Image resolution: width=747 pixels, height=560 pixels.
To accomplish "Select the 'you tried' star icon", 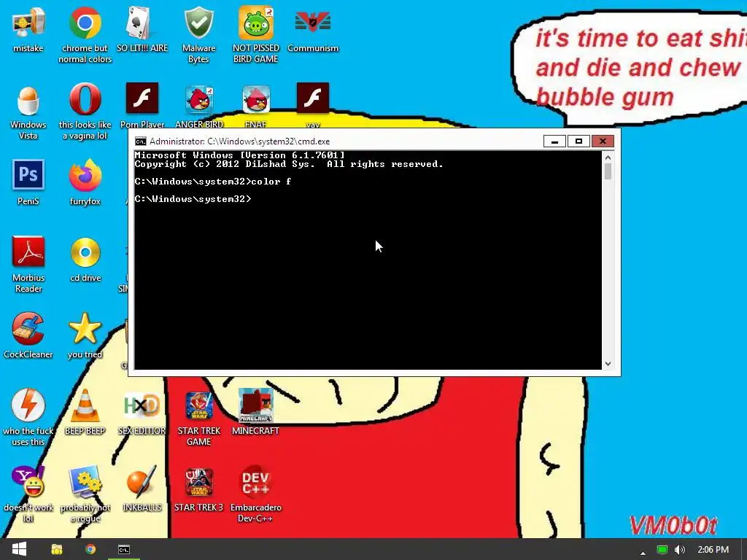I will (85, 329).
